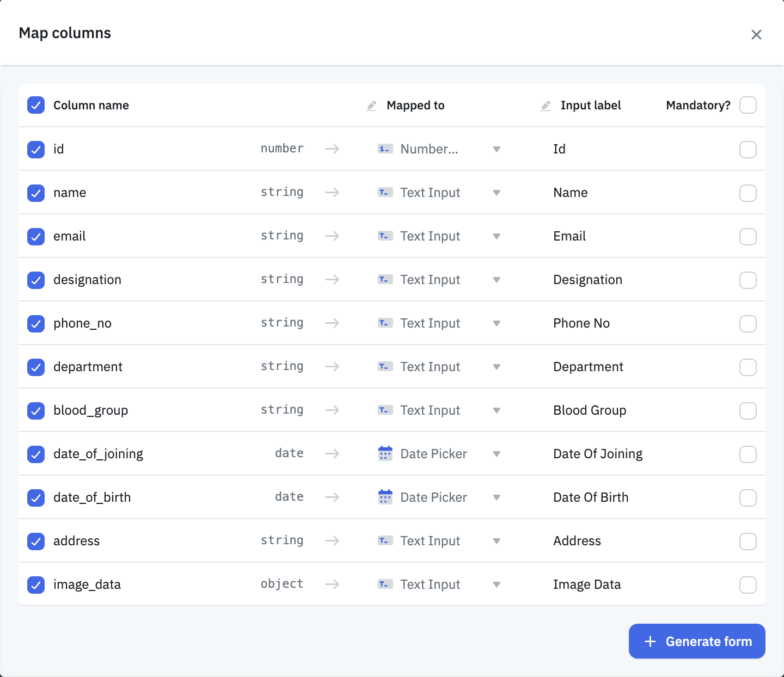Click the Text Input icon for department

385,367
